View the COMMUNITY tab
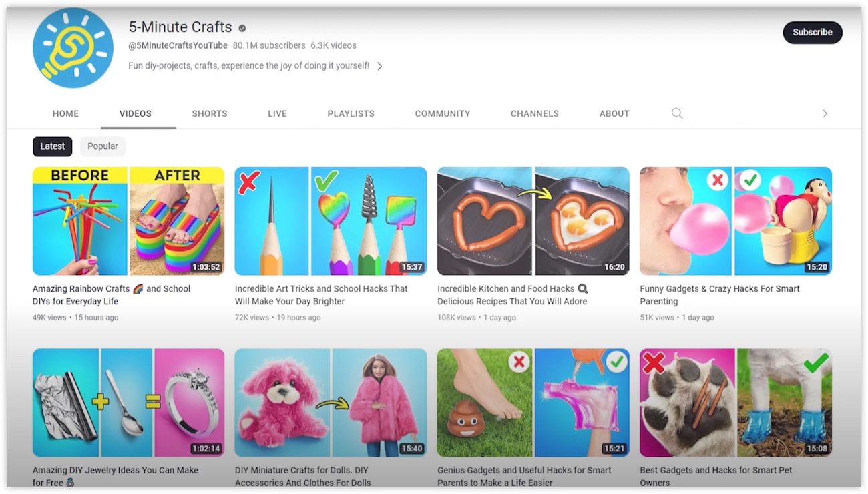 pos(443,113)
